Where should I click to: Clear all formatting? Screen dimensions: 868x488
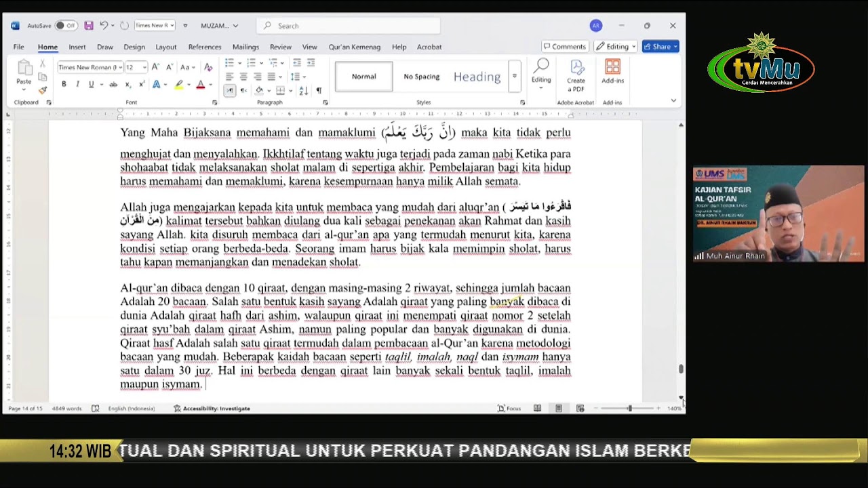tap(208, 67)
